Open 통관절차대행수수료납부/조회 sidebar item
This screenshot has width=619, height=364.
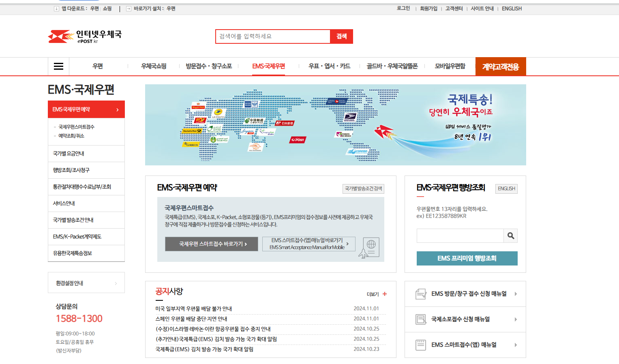(86, 187)
